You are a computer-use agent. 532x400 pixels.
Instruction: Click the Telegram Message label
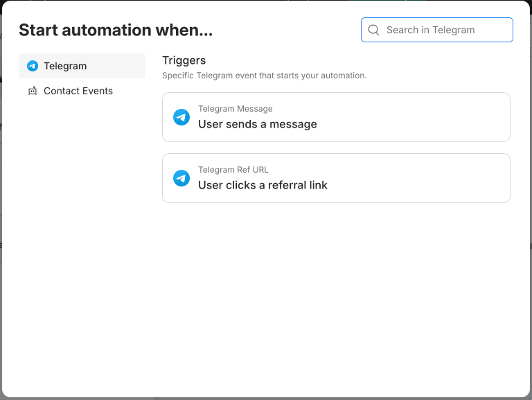[236, 109]
